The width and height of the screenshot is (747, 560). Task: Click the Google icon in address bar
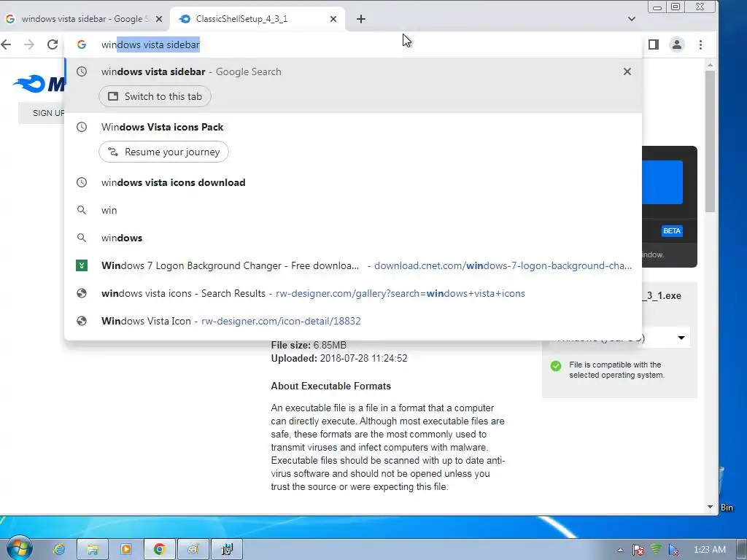click(x=82, y=44)
